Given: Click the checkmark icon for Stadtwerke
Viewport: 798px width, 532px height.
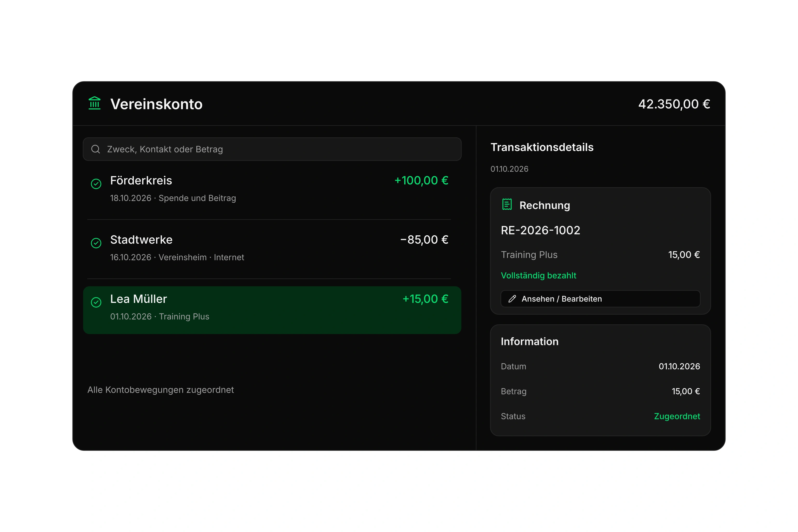Looking at the screenshot, I should click(96, 243).
